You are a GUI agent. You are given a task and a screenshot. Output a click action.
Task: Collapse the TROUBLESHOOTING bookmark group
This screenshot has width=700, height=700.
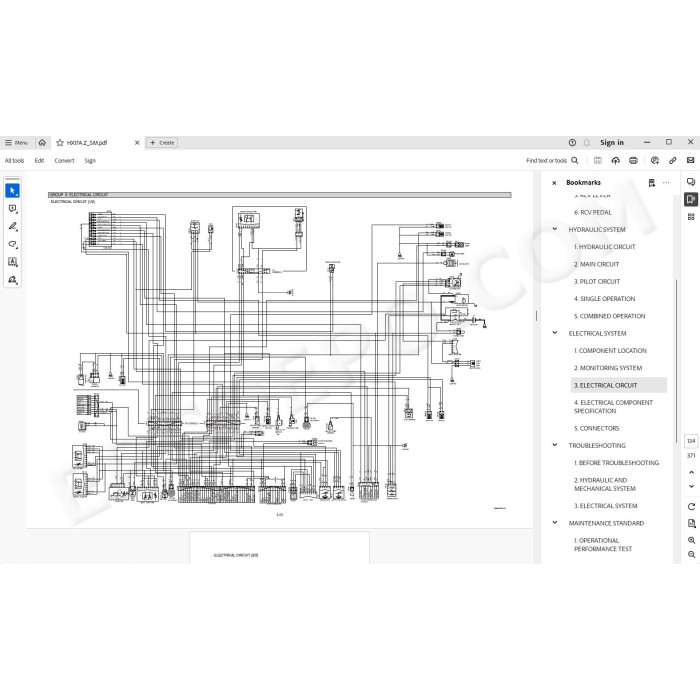(x=555, y=445)
